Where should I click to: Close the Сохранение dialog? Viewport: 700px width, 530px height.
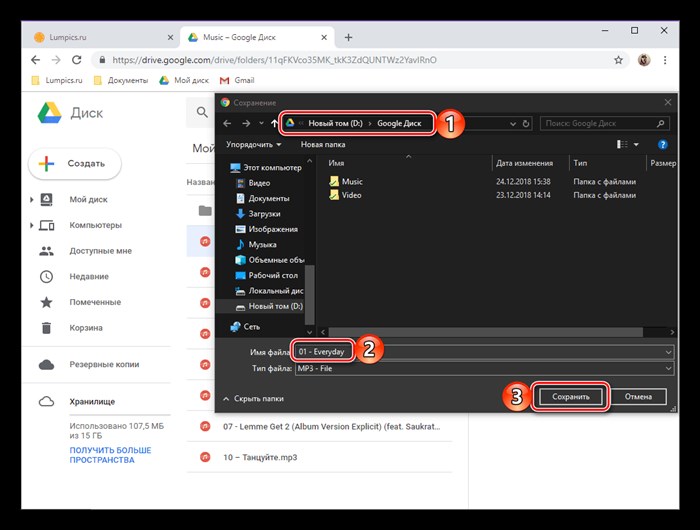coord(667,102)
